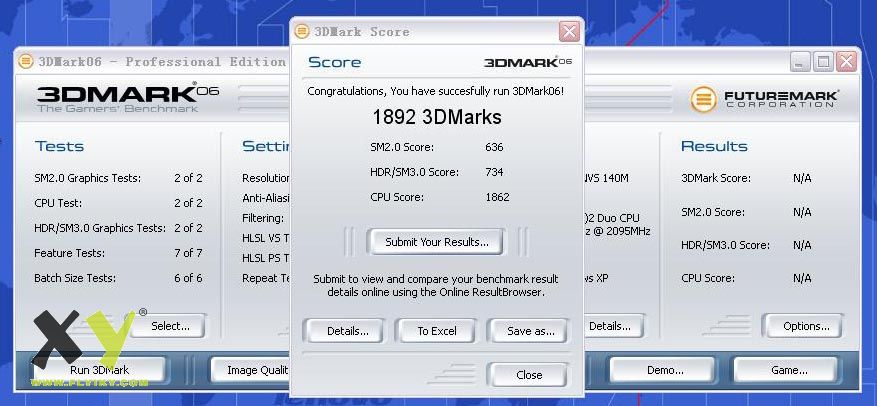Click Submit Your Results button
This screenshot has height=406, width=877.
coord(436,242)
